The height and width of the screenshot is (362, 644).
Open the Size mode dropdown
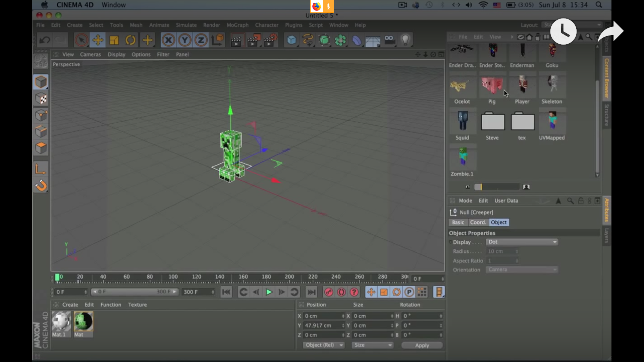[x=373, y=345]
